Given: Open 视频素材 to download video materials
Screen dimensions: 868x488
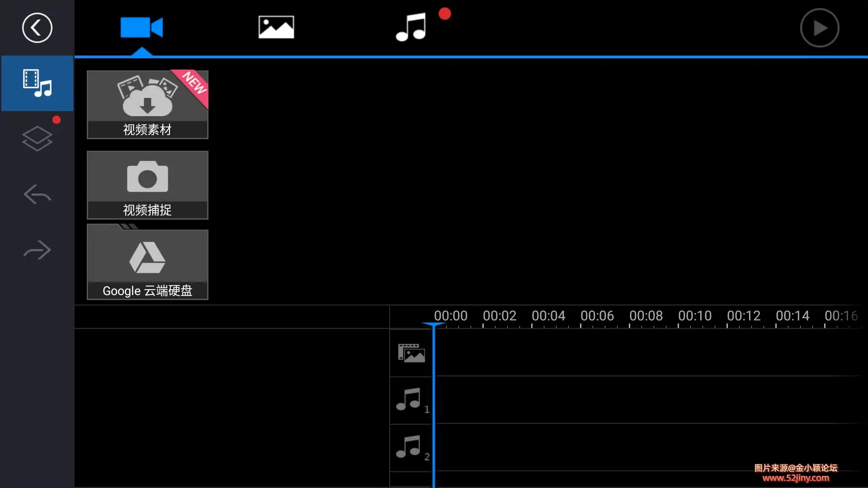Looking at the screenshot, I should (x=147, y=104).
